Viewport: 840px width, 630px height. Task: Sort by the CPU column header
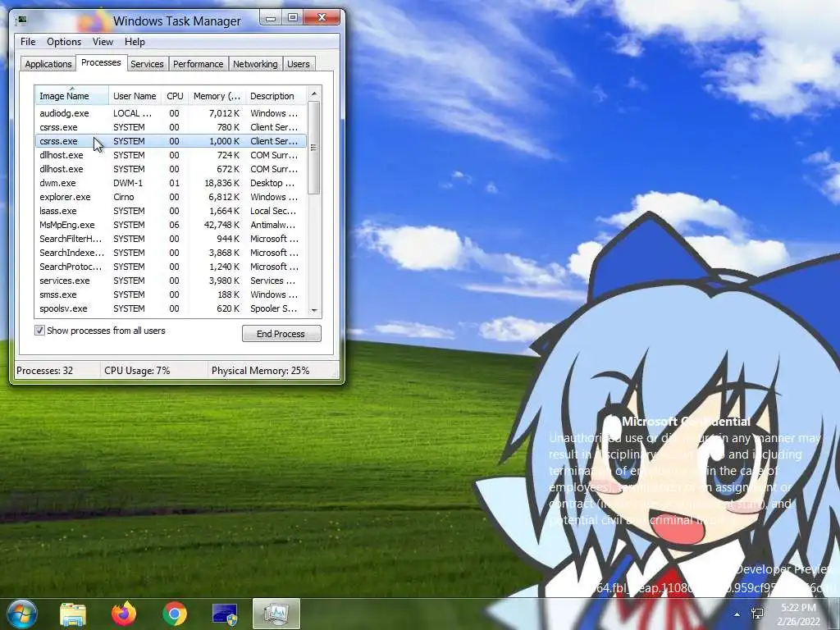[x=176, y=96]
